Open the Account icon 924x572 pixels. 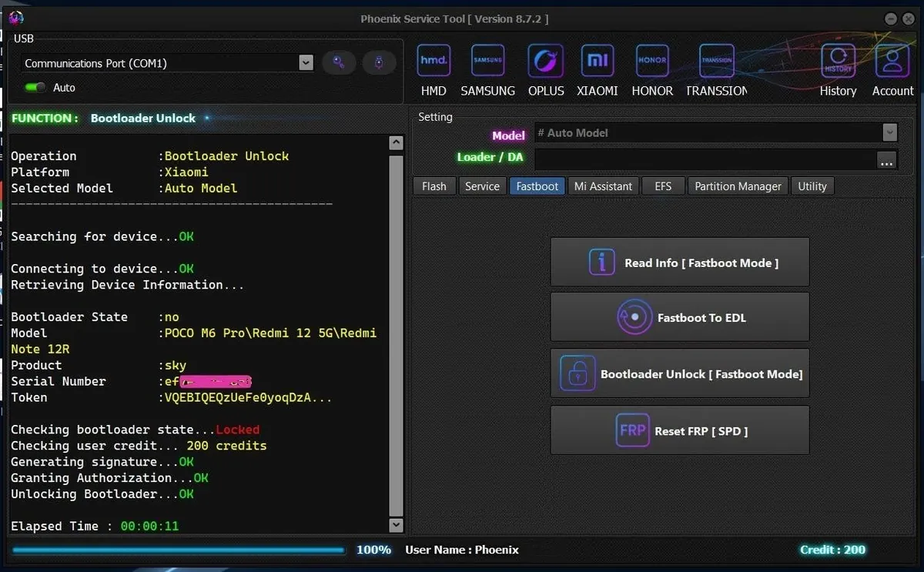click(x=892, y=61)
